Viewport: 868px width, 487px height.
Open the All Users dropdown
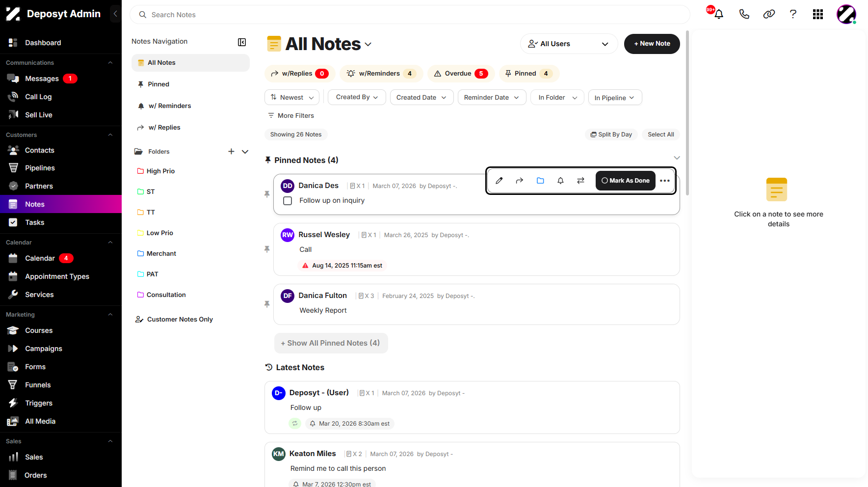click(x=569, y=44)
